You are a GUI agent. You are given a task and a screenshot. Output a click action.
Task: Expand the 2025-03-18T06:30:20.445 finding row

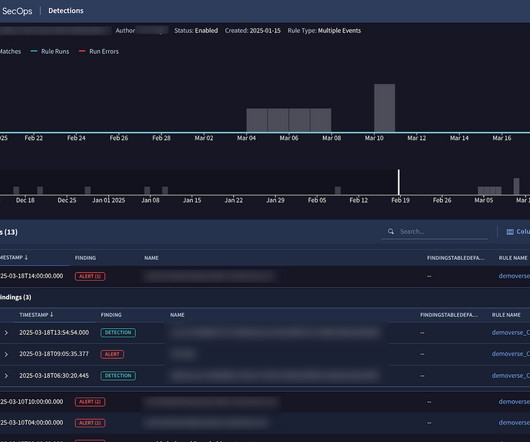pyautogui.click(x=6, y=376)
